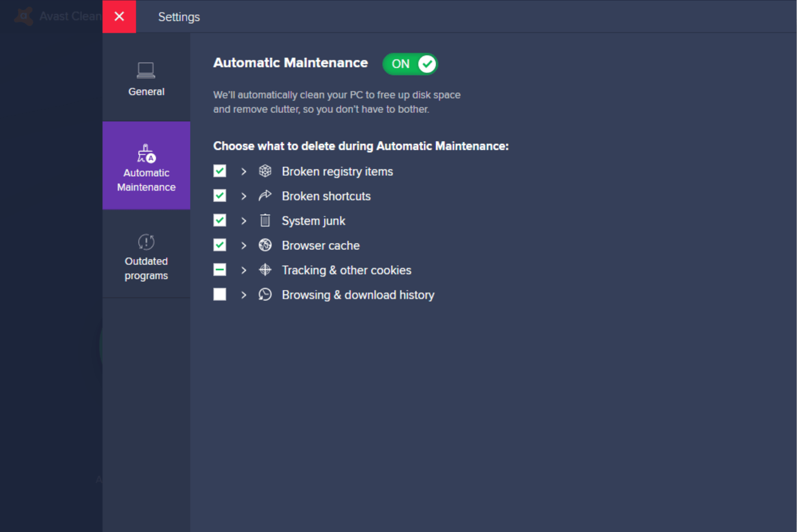The height and width of the screenshot is (532, 797).
Task: Switch to the General settings section
Action: click(x=146, y=80)
